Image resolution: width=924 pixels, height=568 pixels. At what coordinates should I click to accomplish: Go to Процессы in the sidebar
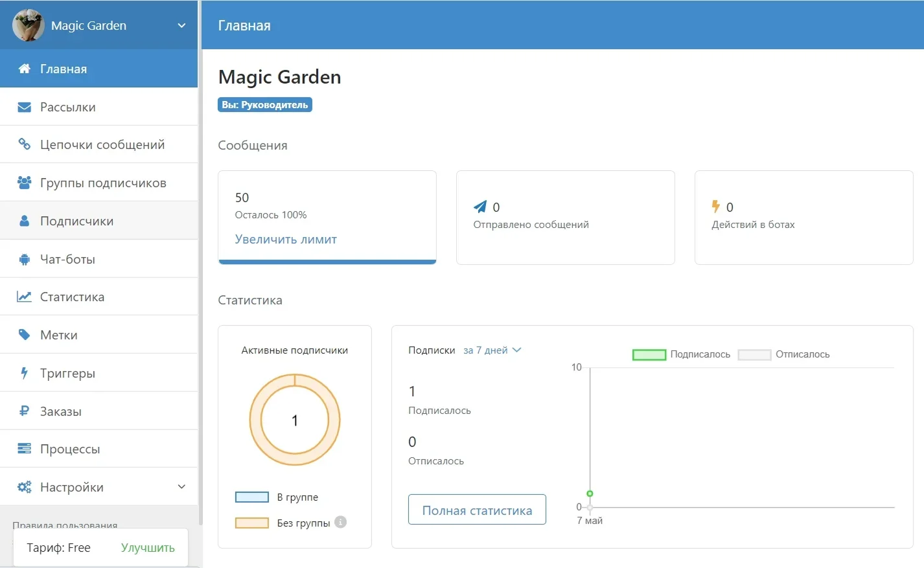(x=70, y=449)
